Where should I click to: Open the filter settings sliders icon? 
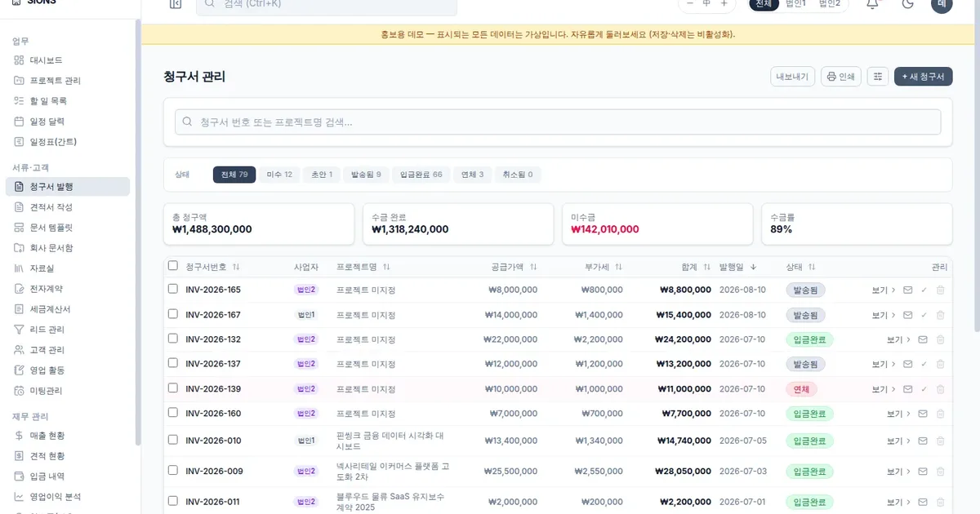(x=878, y=77)
